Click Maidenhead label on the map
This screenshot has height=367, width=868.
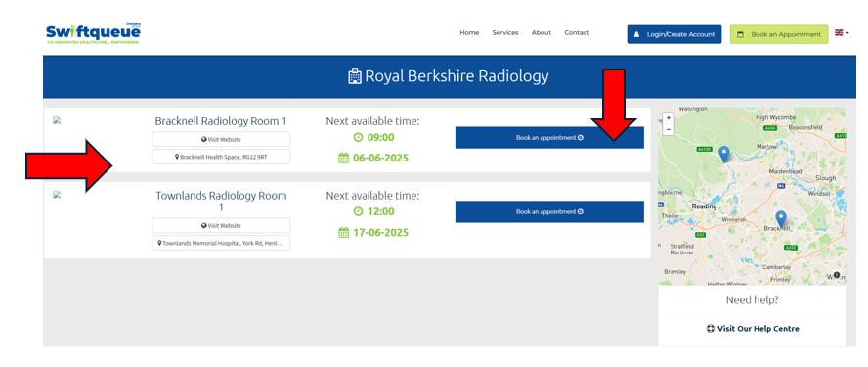click(x=785, y=172)
